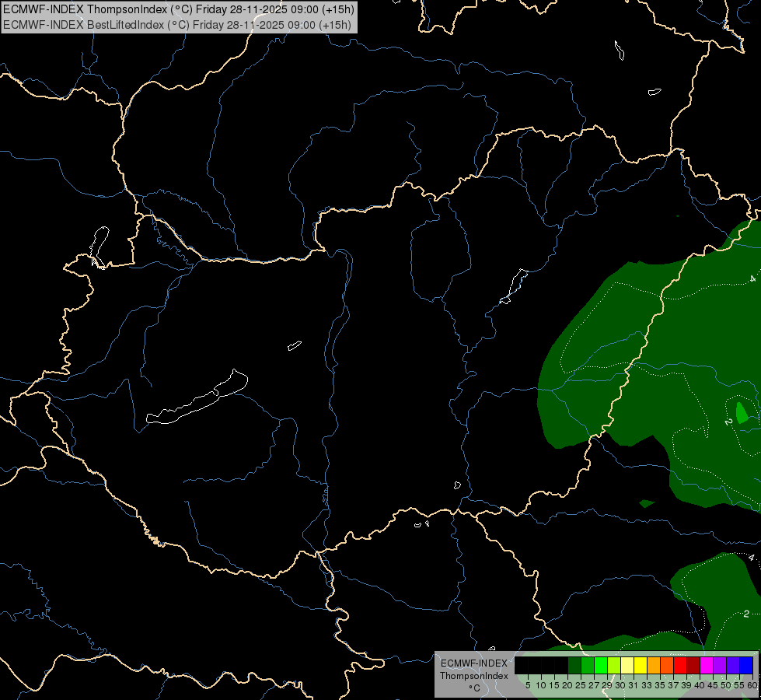This screenshot has width=761, height=700.
Task: Select the dark green 20–25 legend swatch
Action: 574,665
